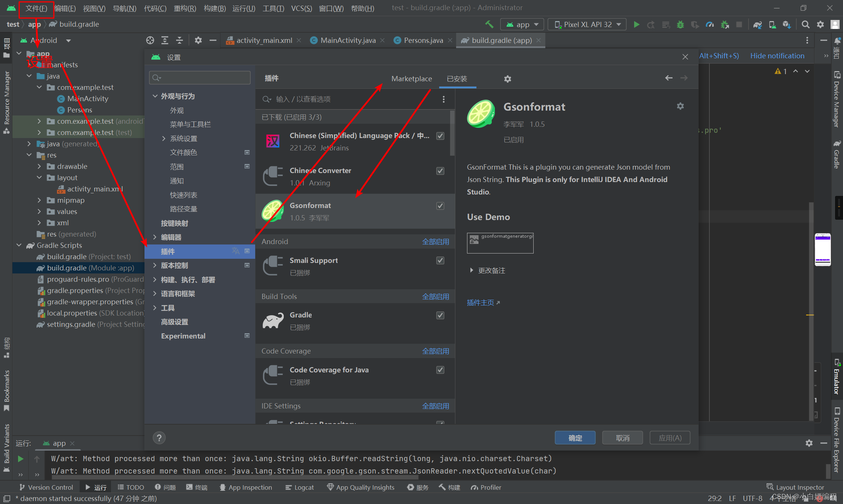The width and height of the screenshot is (843, 504).
Task: Open the plugins gear options icon
Action: 508,79
